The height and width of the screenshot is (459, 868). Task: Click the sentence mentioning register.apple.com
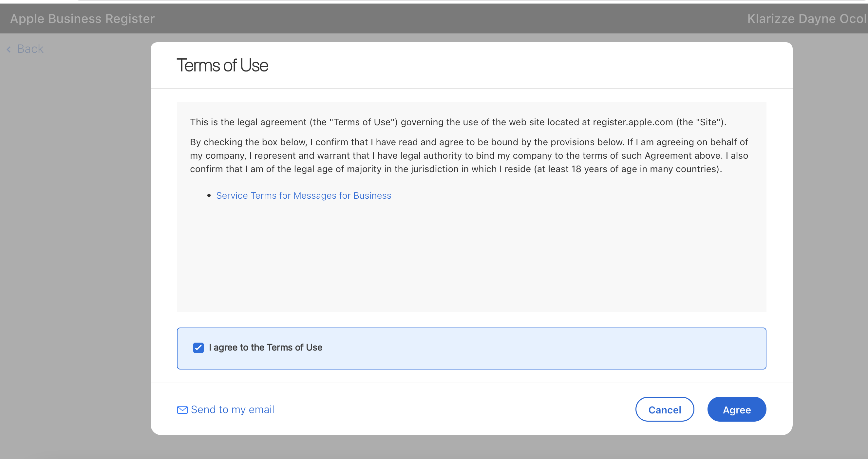click(458, 122)
